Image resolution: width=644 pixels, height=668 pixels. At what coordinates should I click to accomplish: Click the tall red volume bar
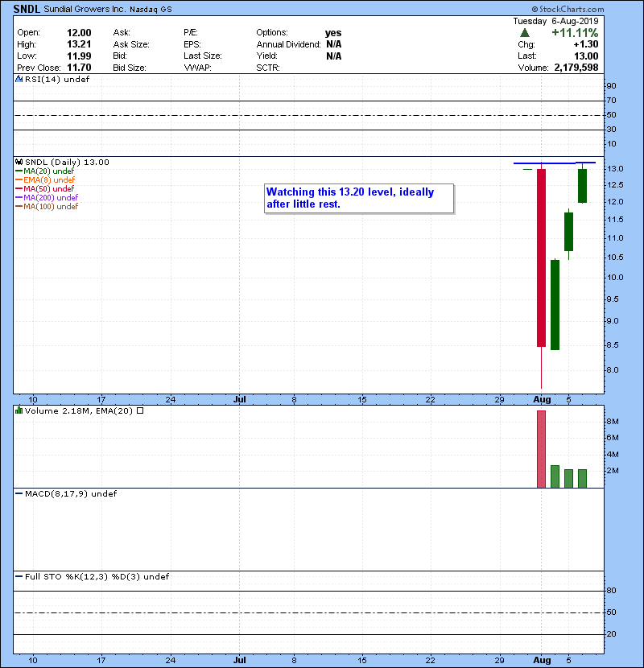pyautogui.click(x=541, y=449)
